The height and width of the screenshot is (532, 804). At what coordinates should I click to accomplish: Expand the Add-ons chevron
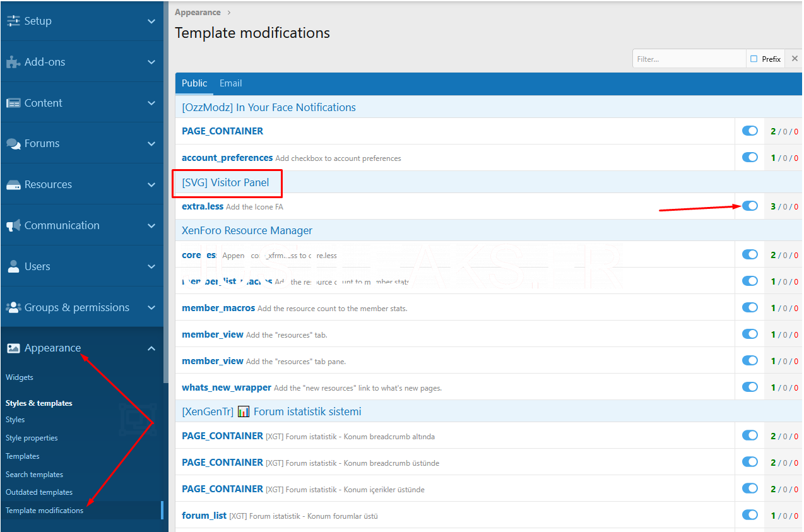(x=151, y=62)
